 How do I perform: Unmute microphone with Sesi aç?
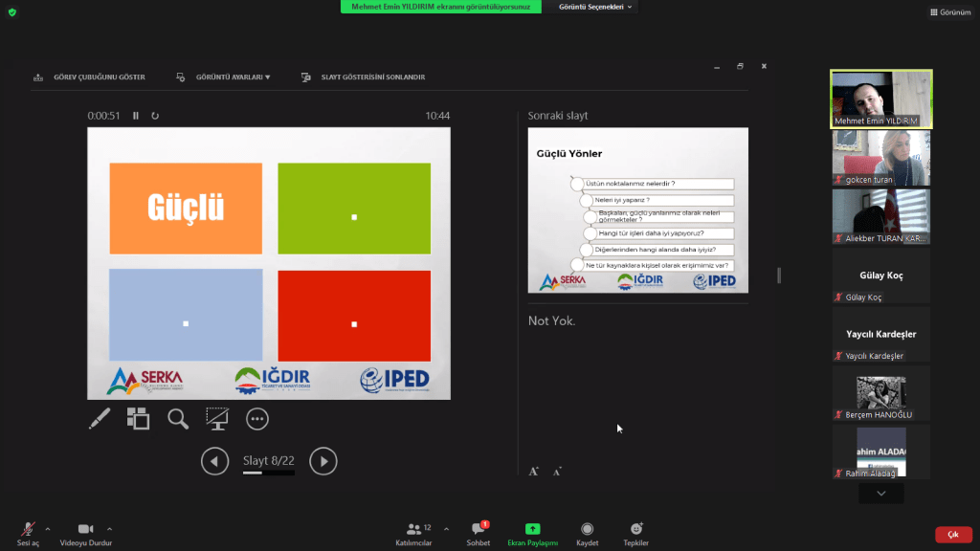29,533
